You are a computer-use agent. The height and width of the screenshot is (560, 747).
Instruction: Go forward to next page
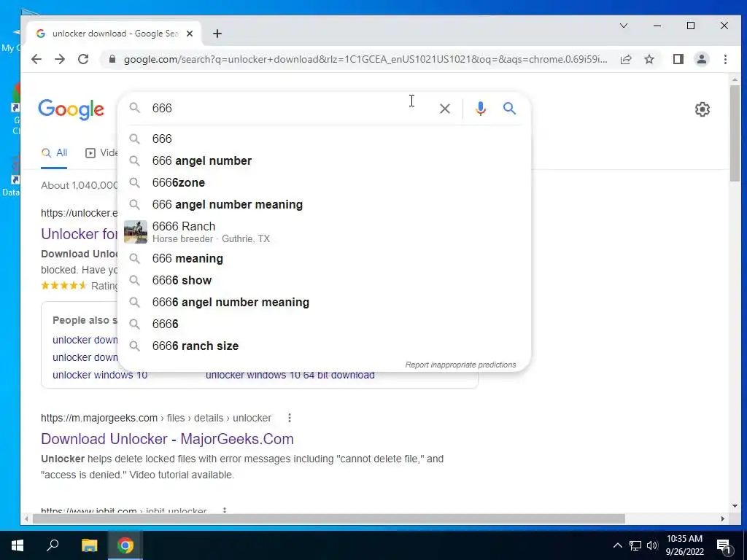60,59
